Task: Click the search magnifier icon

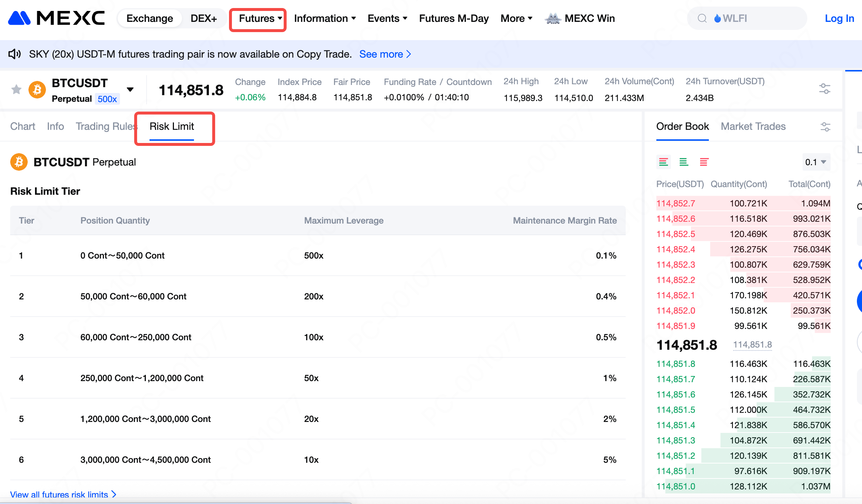Action: tap(702, 18)
